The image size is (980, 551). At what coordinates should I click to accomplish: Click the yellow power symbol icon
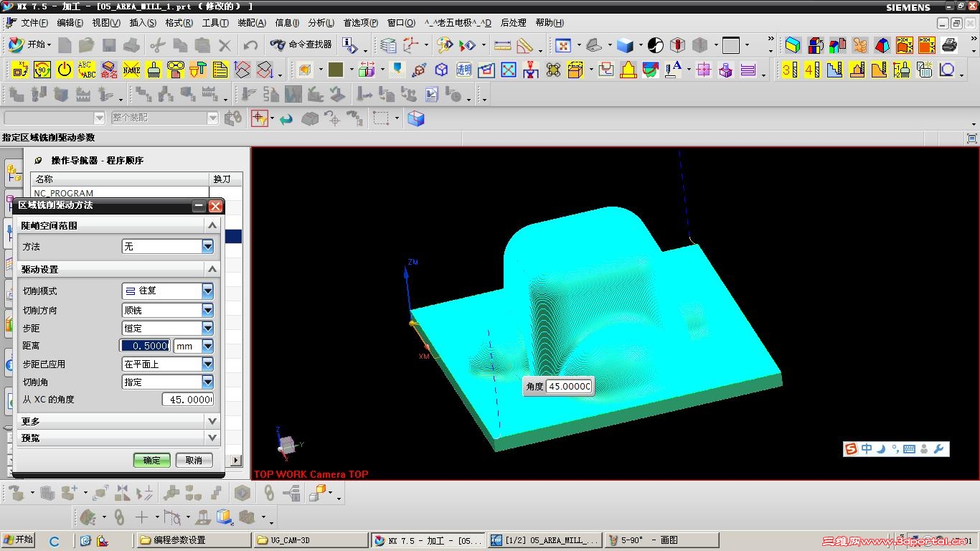click(x=65, y=70)
